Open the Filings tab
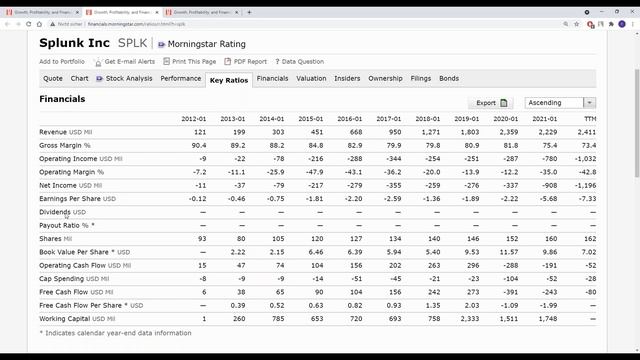 point(421,78)
